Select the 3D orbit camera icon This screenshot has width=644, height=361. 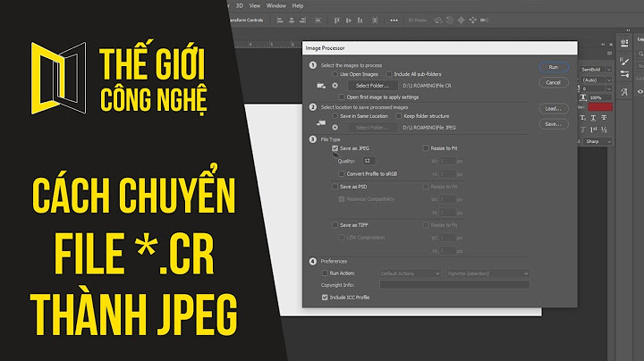(438, 20)
